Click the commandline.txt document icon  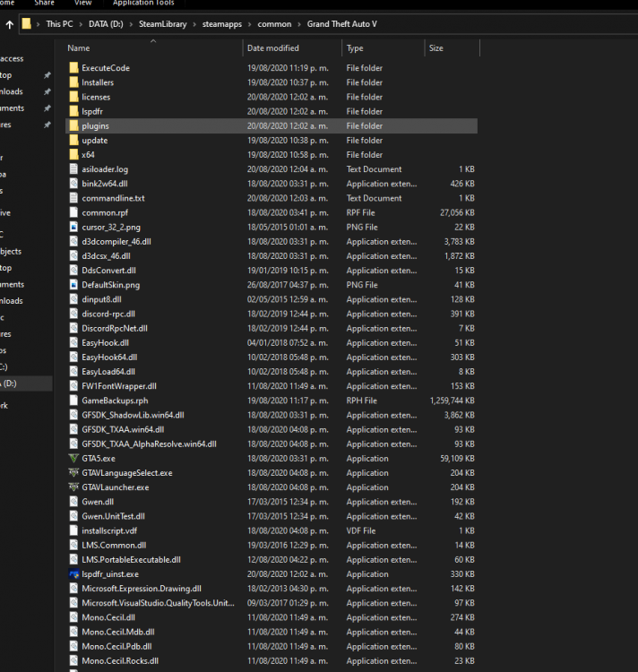73,198
